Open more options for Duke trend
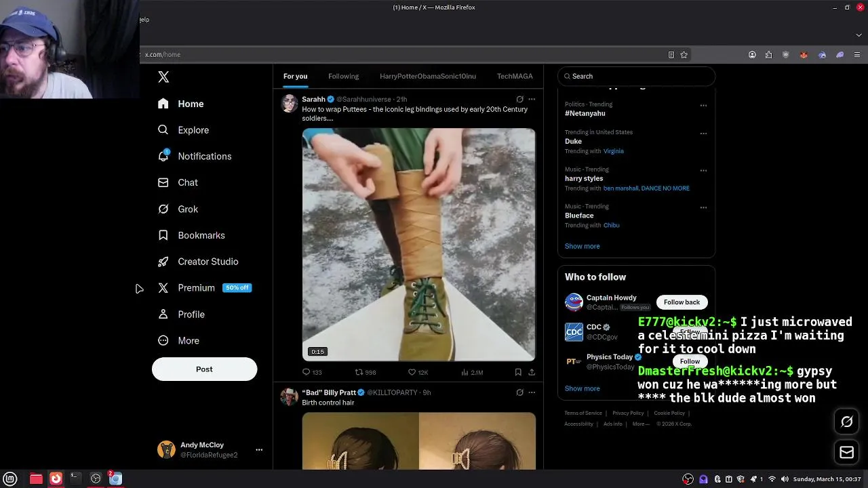 pyautogui.click(x=703, y=133)
